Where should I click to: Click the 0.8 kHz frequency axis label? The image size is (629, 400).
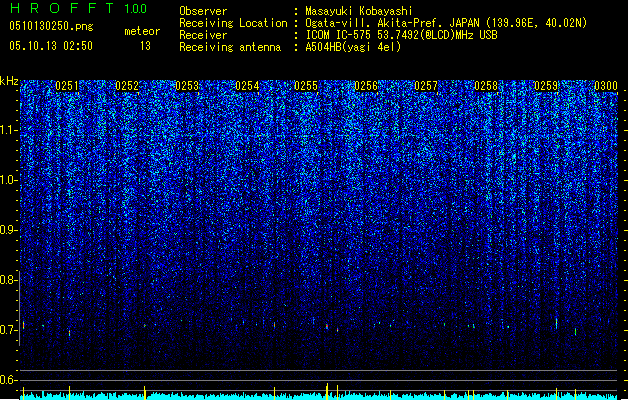(9, 280)
